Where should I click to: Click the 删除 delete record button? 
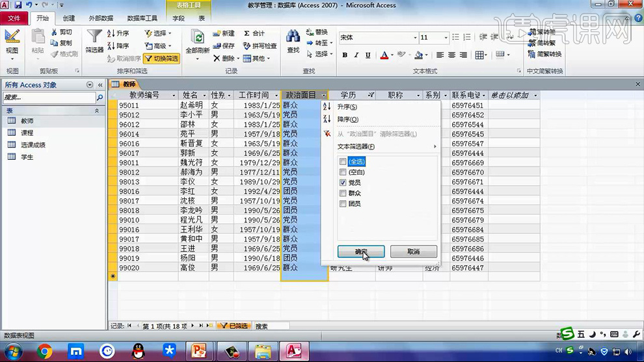(x=226, y=58)
